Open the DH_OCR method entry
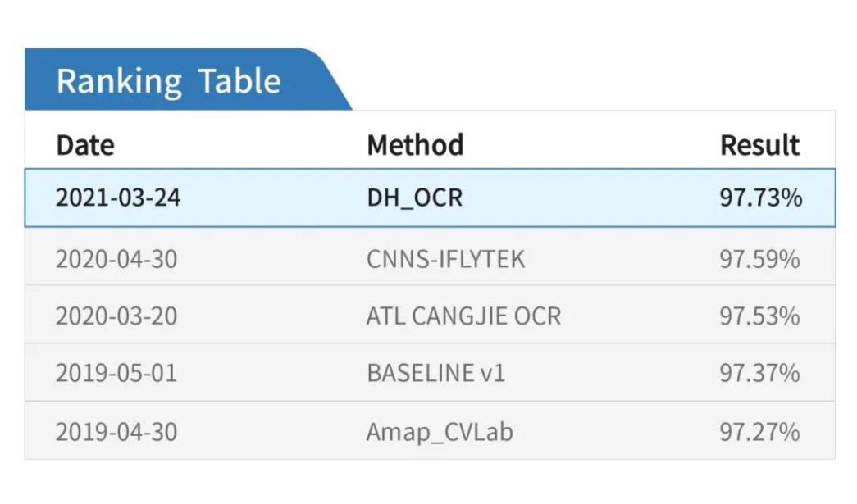 pyautogui.click(x=414, y=198)
